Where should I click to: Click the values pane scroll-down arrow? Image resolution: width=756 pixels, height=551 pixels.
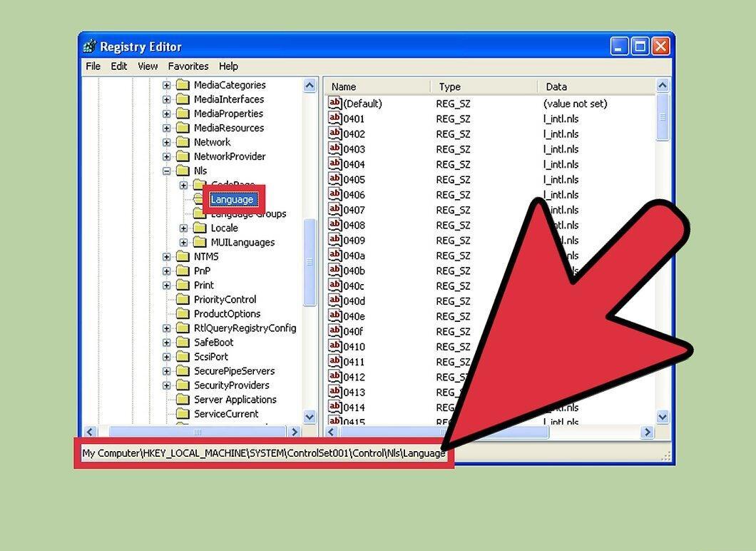tap(663, 416)
